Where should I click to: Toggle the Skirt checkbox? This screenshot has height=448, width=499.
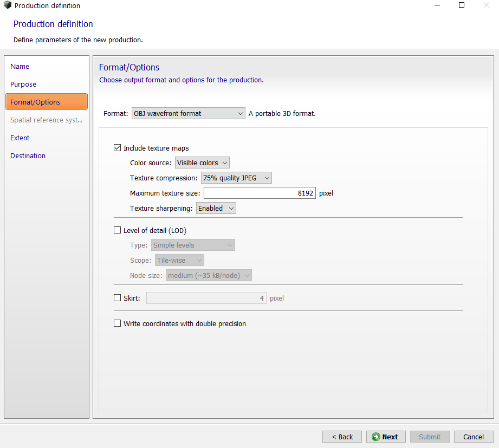click(118, 298)
